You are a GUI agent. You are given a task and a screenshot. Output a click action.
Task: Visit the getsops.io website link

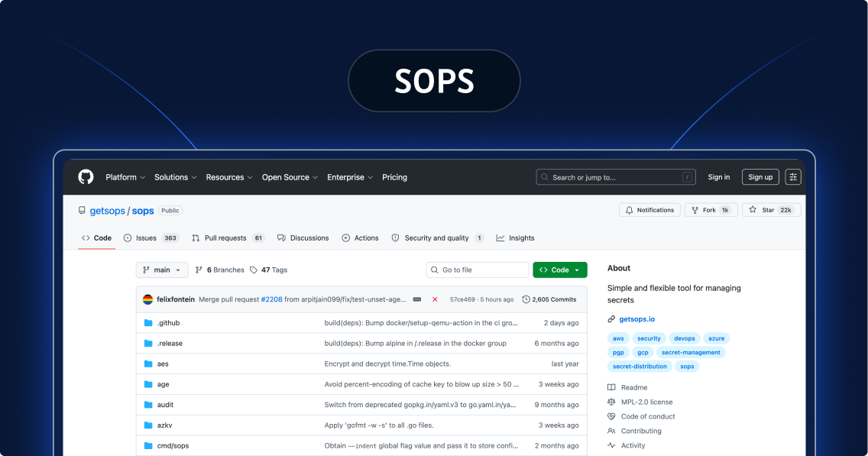click(636, 319)
